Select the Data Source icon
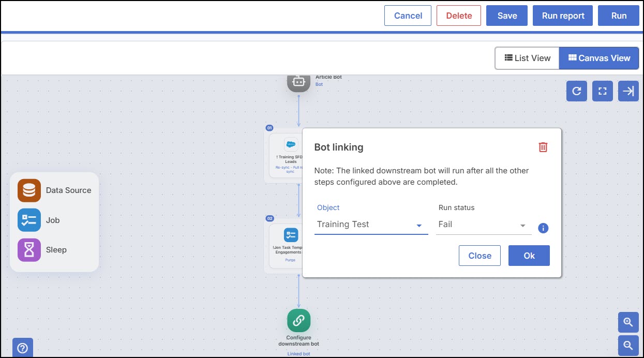The image size is (644, 358). 29,190
